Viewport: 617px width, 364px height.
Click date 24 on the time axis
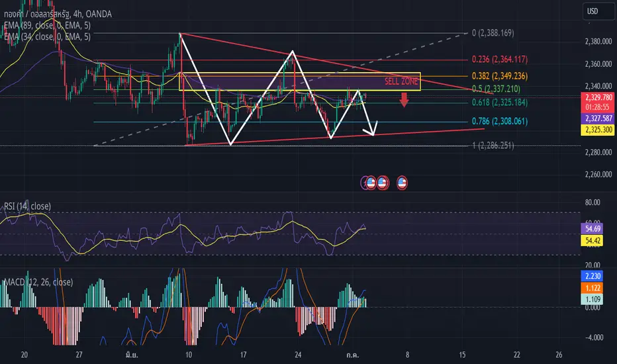click(x=298, y=355)
